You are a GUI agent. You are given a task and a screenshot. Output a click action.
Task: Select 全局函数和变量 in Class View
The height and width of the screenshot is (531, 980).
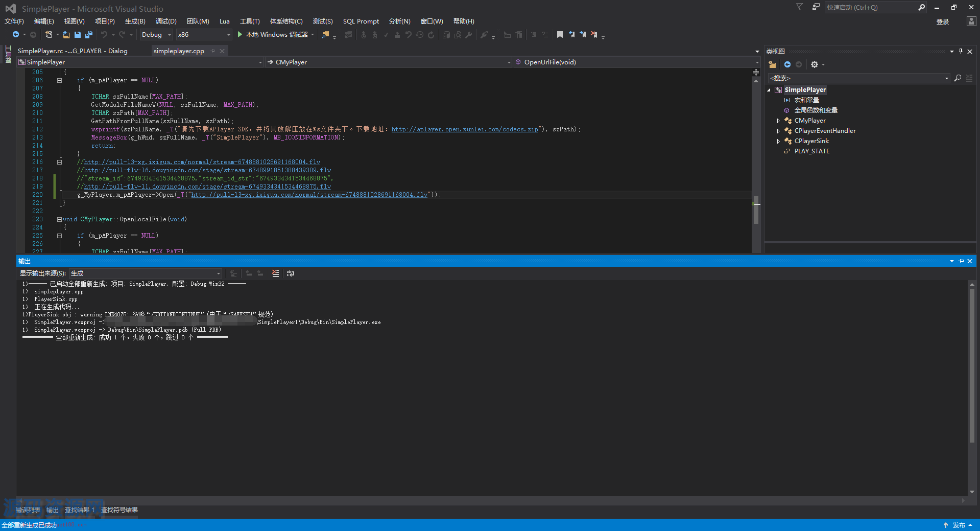pos(816,110)
